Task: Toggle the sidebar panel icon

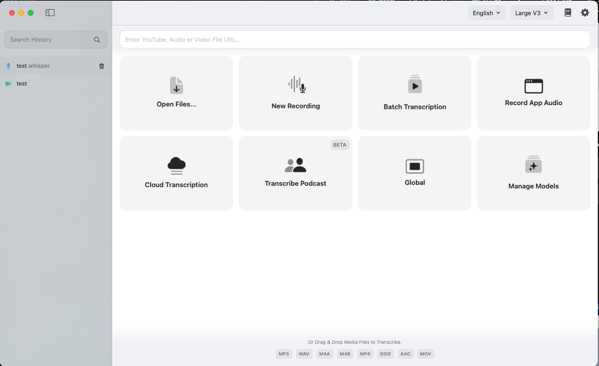Action: coord(50,13)
